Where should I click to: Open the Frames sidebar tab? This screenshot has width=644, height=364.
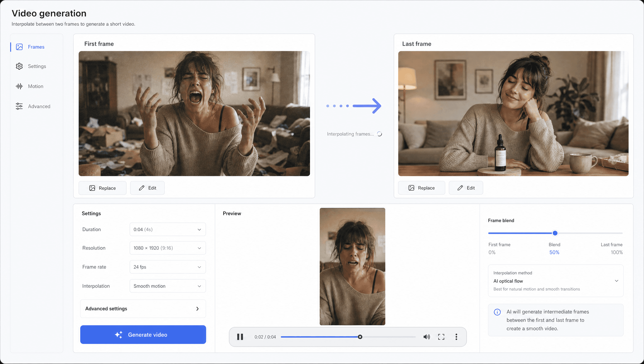pos(36,47)
